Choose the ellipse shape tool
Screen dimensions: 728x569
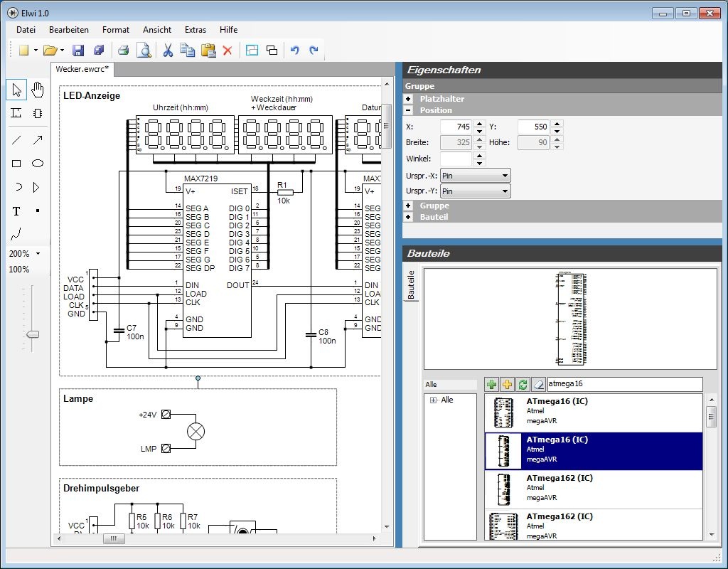38,164
